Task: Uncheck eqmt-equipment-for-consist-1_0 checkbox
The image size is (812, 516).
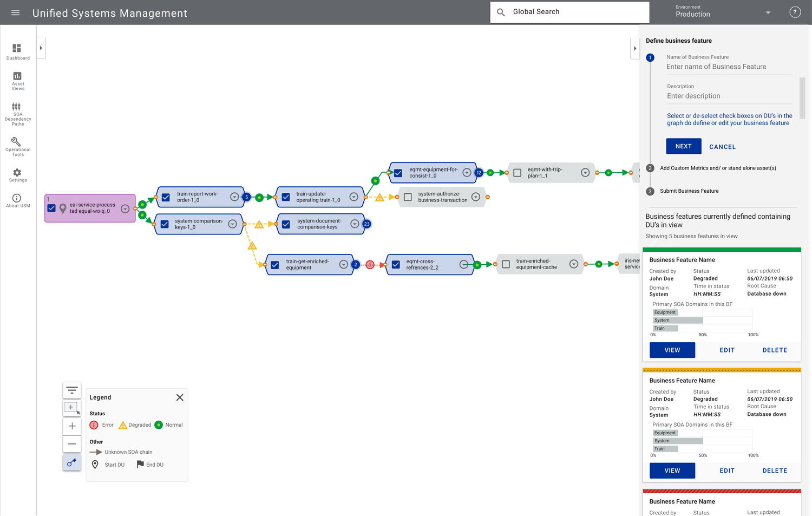Action: [x=398, y=173]
